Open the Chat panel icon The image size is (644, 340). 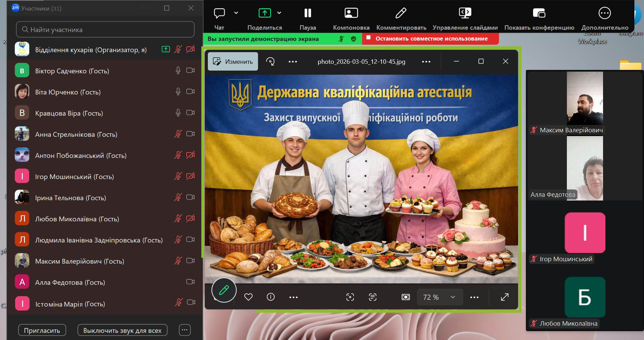pyautogui.click(x=219, y=14)
